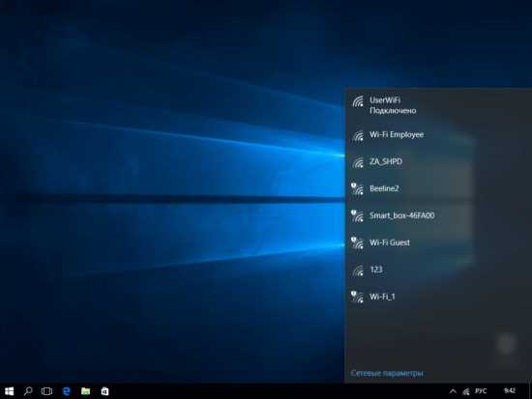This screenshot has width=532, height=399.
Task: Choose the Wi-Fi Guest network
Action: [x=438, y=242]
